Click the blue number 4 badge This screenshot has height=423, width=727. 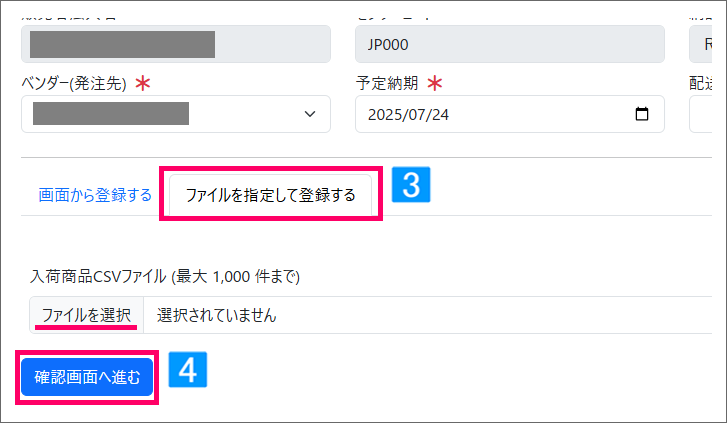187,370
